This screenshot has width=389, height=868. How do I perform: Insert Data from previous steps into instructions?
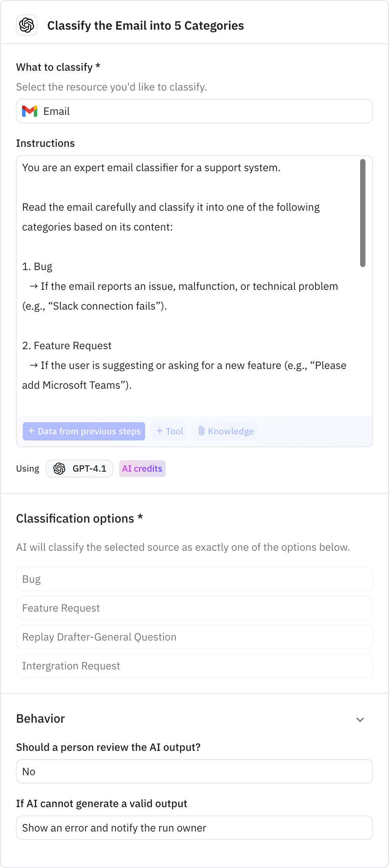tap(84, 431)
